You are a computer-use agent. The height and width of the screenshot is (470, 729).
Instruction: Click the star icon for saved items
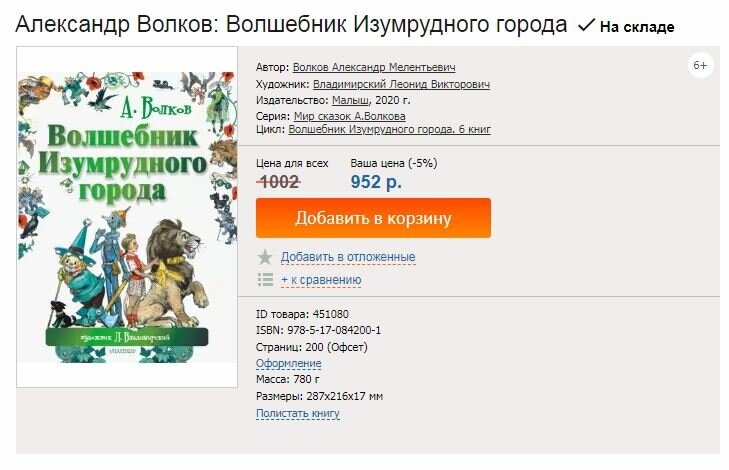[x=265, y=257]
